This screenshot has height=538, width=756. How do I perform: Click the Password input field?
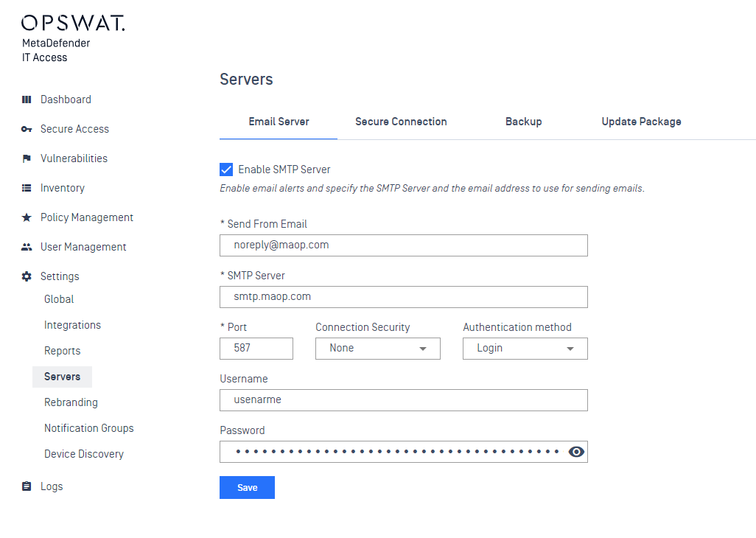[404, 452]
